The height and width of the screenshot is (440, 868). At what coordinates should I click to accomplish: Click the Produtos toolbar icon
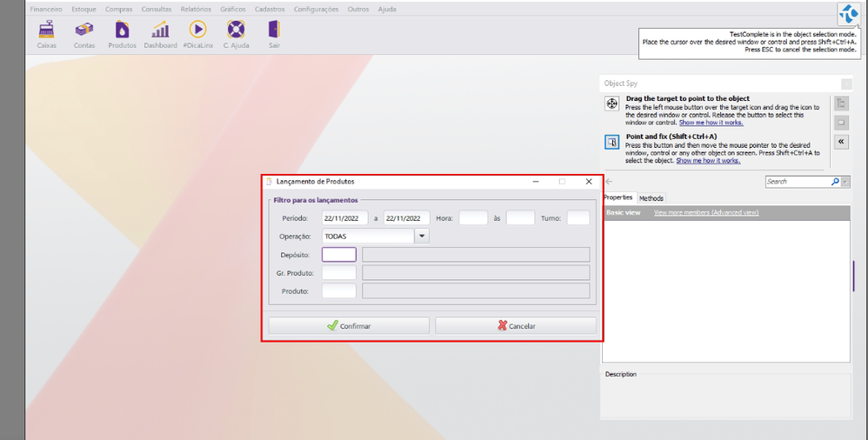pyautogui.click(x=122, y=30)
